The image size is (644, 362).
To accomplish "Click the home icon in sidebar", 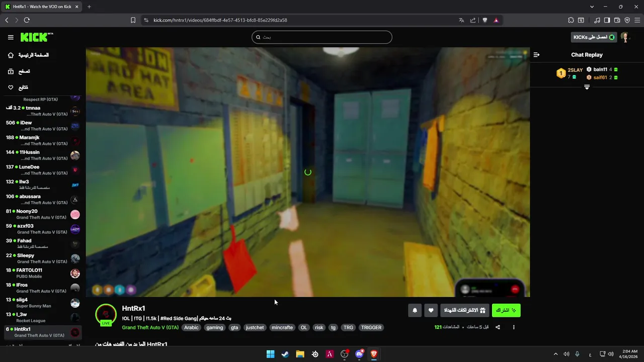I will pos(11,55).
